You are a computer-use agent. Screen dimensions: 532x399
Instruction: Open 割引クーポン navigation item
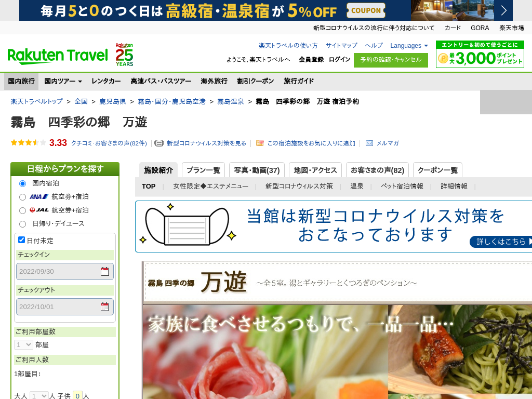[x=256, y=81]
